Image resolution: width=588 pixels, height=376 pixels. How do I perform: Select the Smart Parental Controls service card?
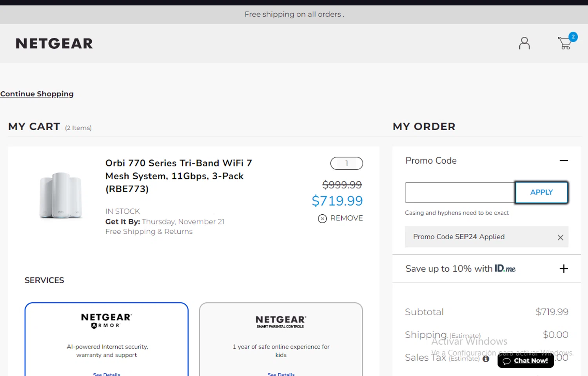(x=281, y=339)
